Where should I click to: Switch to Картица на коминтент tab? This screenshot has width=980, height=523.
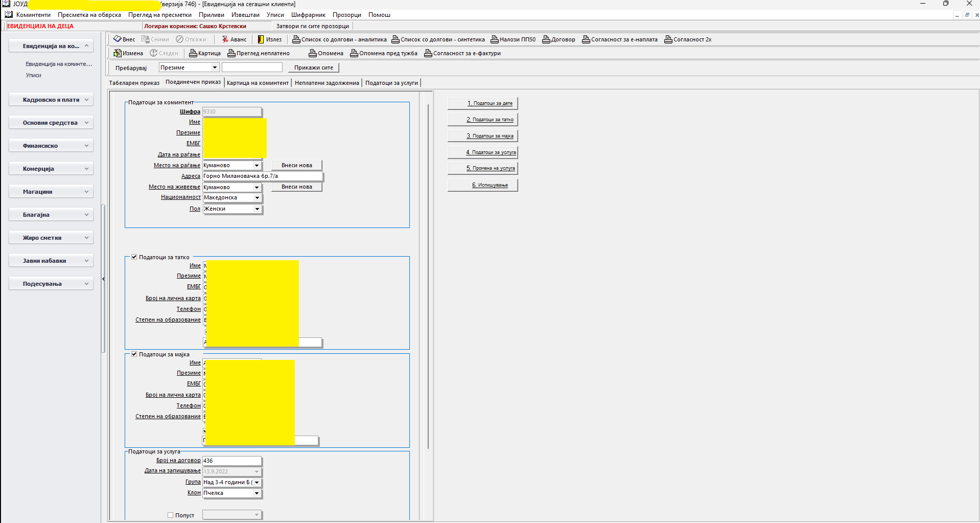258,83
